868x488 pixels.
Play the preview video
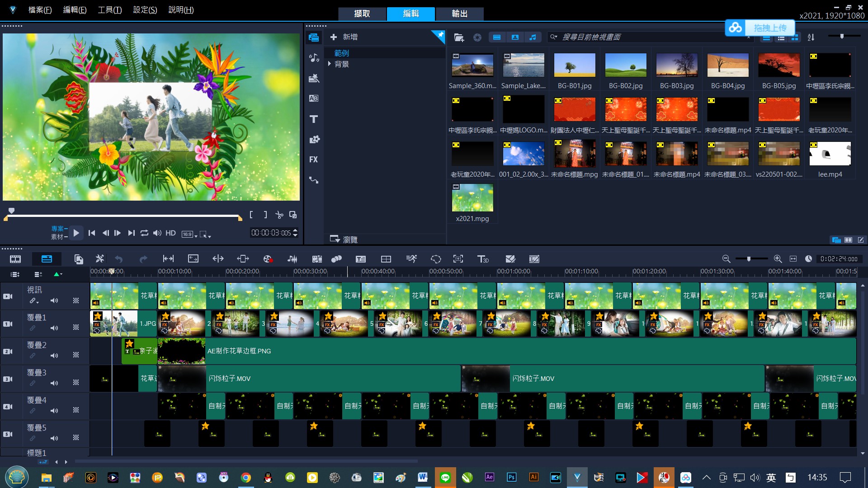click(76, 233)
